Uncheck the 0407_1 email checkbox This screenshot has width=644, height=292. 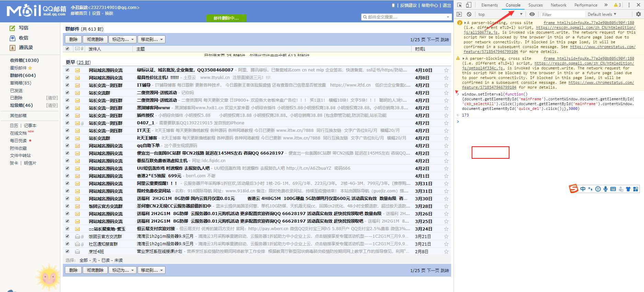pos(67,123)
